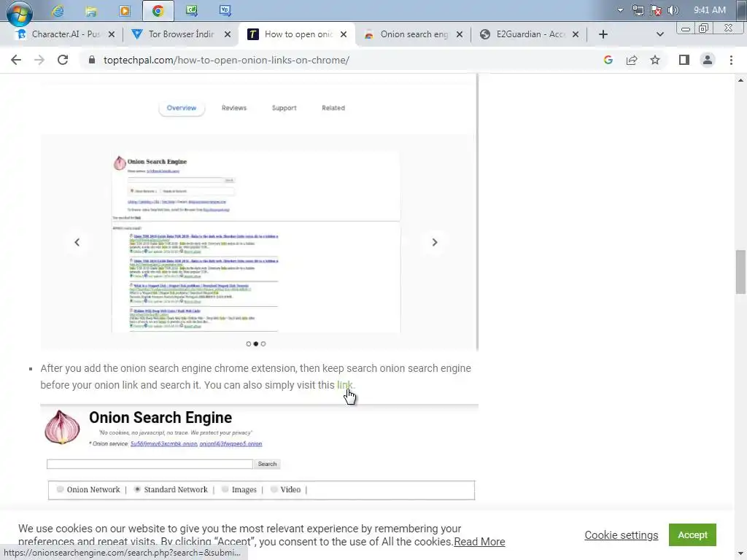Expand the tab search dropdown chevron

659,34
